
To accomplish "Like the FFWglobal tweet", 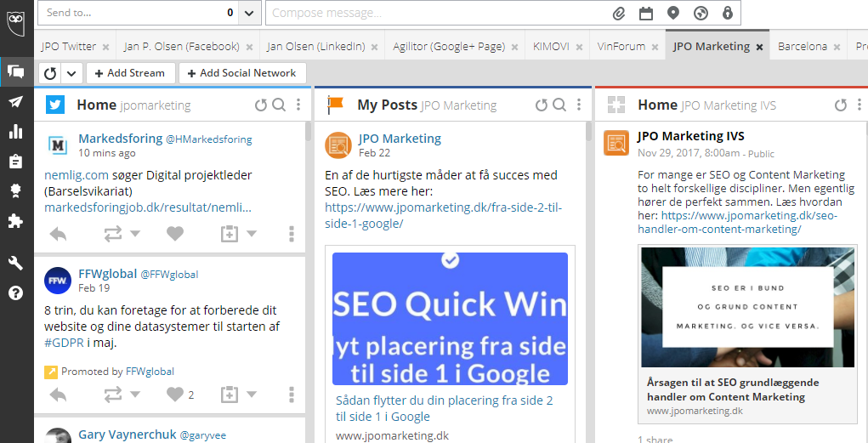I will [x=175, y=395].
